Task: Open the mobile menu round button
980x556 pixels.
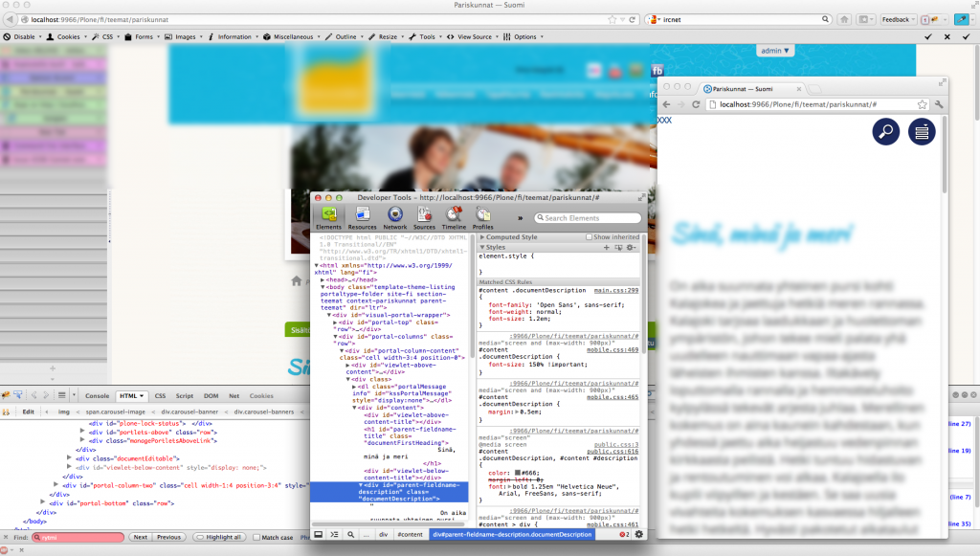Action: tap(922, 132)
